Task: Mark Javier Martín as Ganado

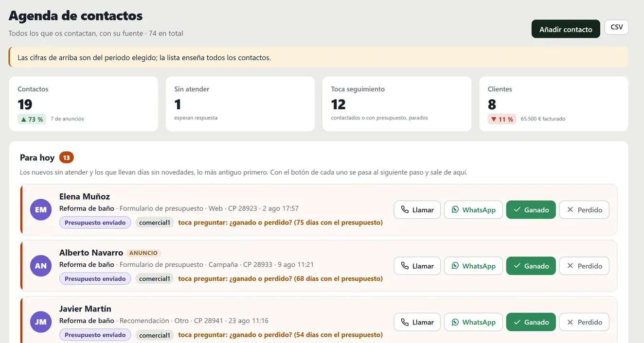Action: [531, 322]
